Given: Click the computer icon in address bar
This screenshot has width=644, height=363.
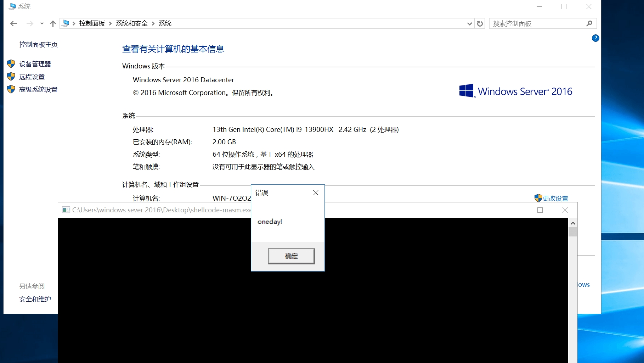Looking at the screenshot, I should (66, 23).
